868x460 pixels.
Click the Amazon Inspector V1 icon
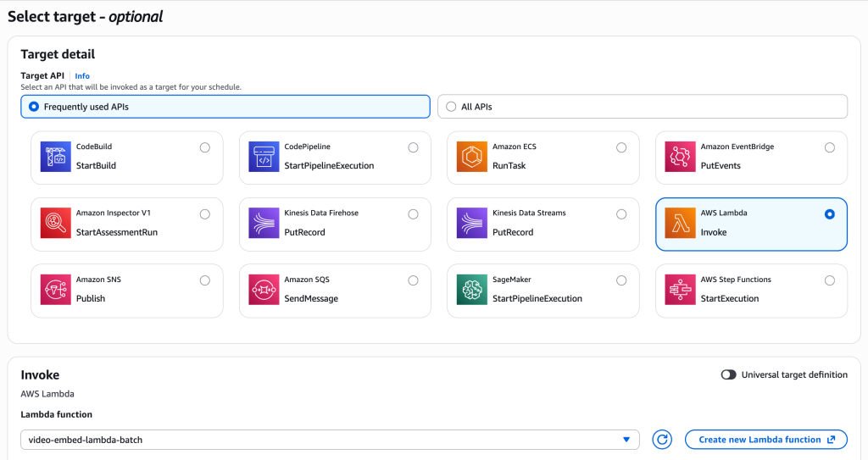pyautogui.click(x=55, y=223)
